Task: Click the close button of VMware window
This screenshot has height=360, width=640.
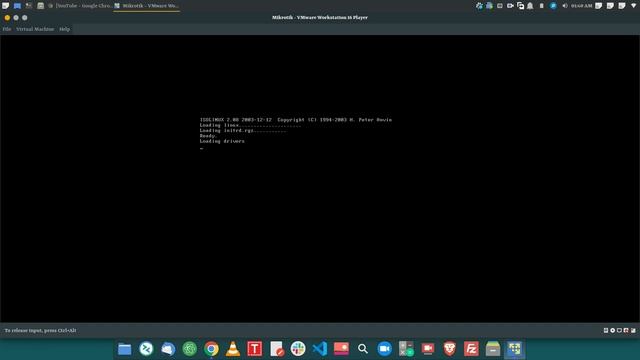Action: point(7,18)
